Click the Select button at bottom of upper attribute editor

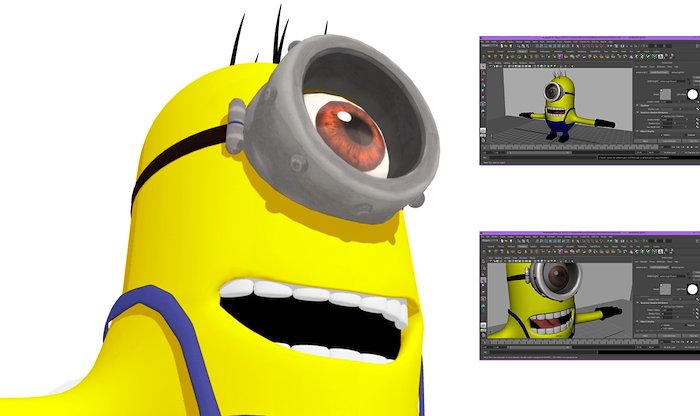click(646, 141)
